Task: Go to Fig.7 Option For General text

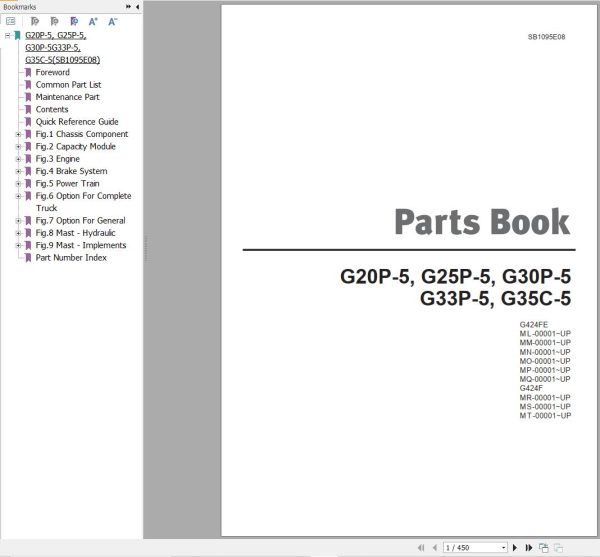Action: [x=80, y=221]
